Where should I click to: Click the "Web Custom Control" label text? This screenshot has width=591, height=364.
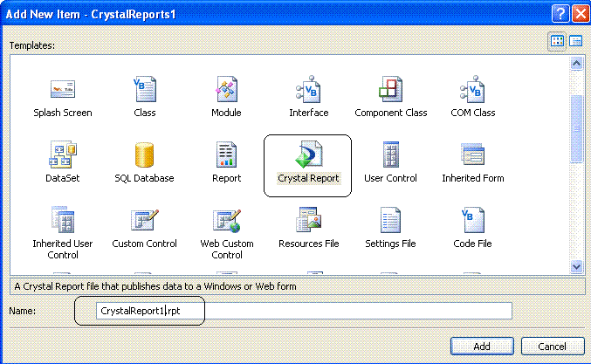[227, 249]
